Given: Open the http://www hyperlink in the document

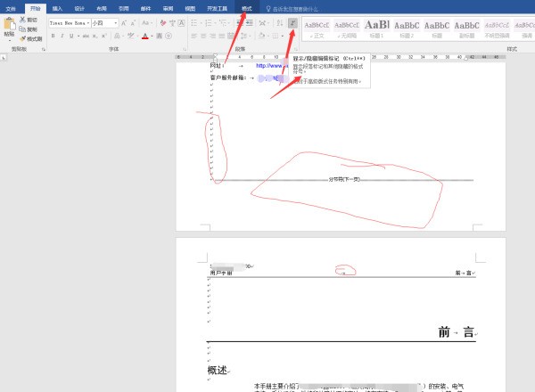Looking at the screenshot, I should (x=272, y=65).
